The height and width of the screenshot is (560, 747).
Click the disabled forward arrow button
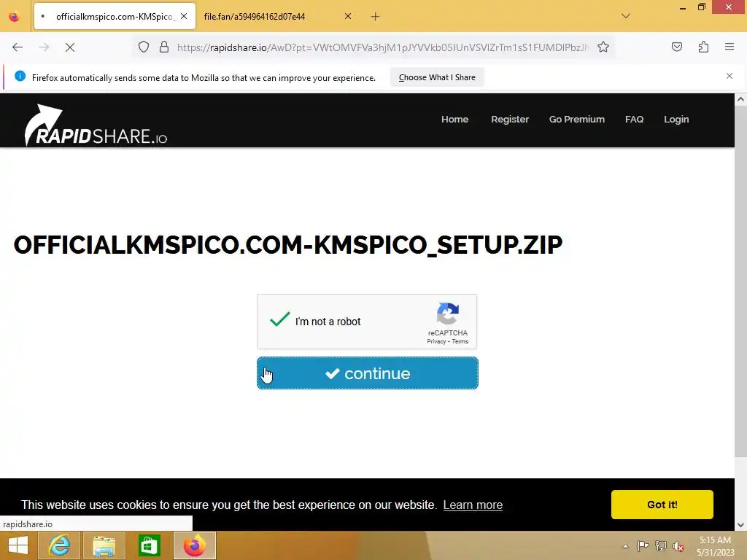(x=44, y=47)
